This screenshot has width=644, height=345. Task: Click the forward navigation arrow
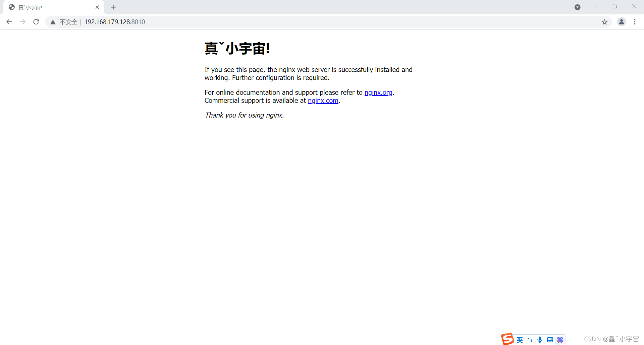(x=22, y=22)
